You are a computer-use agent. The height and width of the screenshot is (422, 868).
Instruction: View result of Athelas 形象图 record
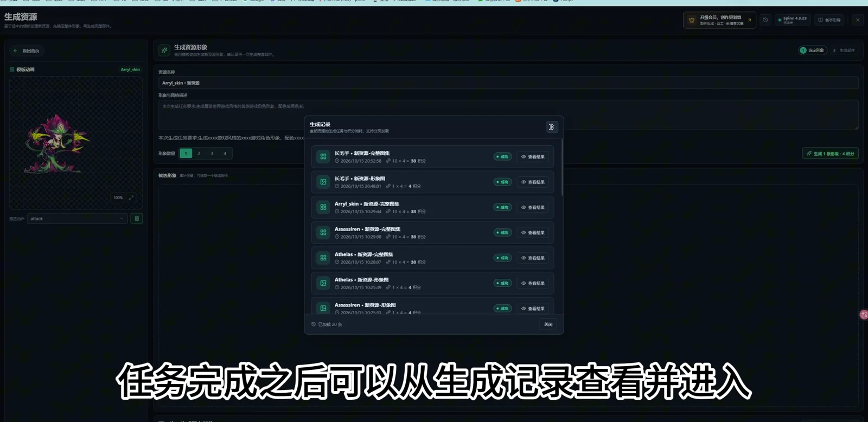coord(533,283)
